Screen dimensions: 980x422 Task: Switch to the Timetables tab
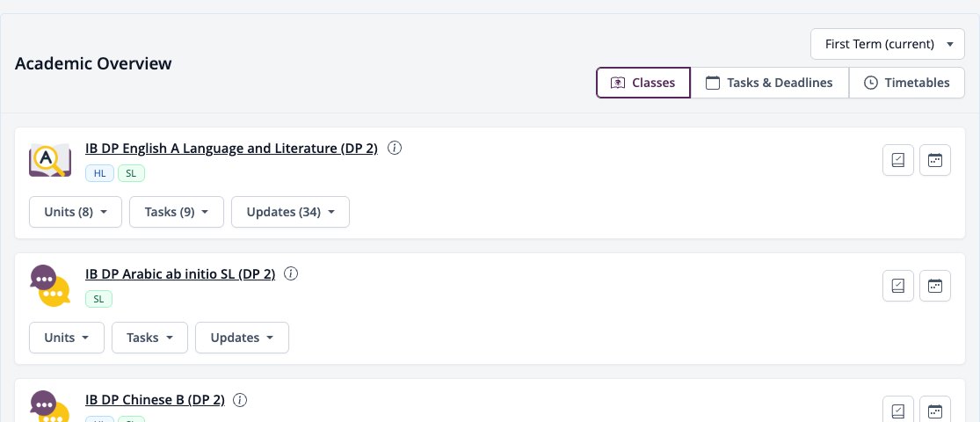tap(907, 83)
